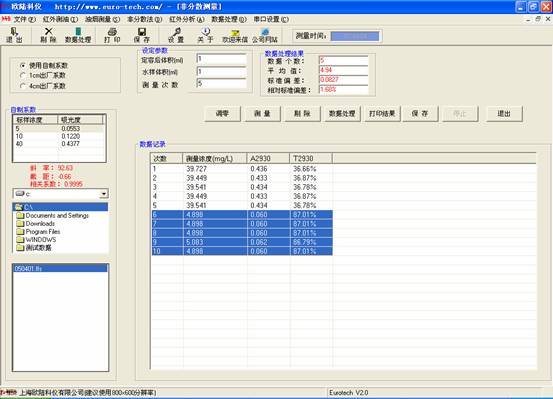
Task: Click the T2930 column header
Action: tap(311, 158)
